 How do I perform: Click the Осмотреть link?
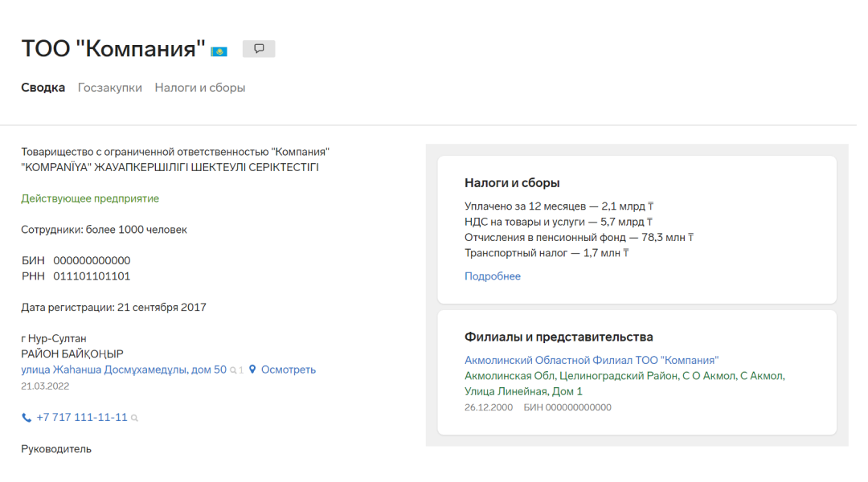[289, 370]
